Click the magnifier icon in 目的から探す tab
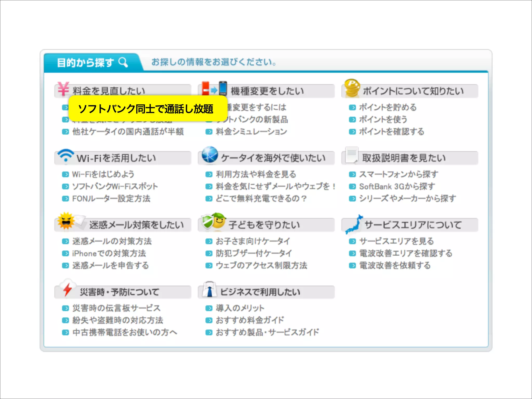 (x=123, y=62)
